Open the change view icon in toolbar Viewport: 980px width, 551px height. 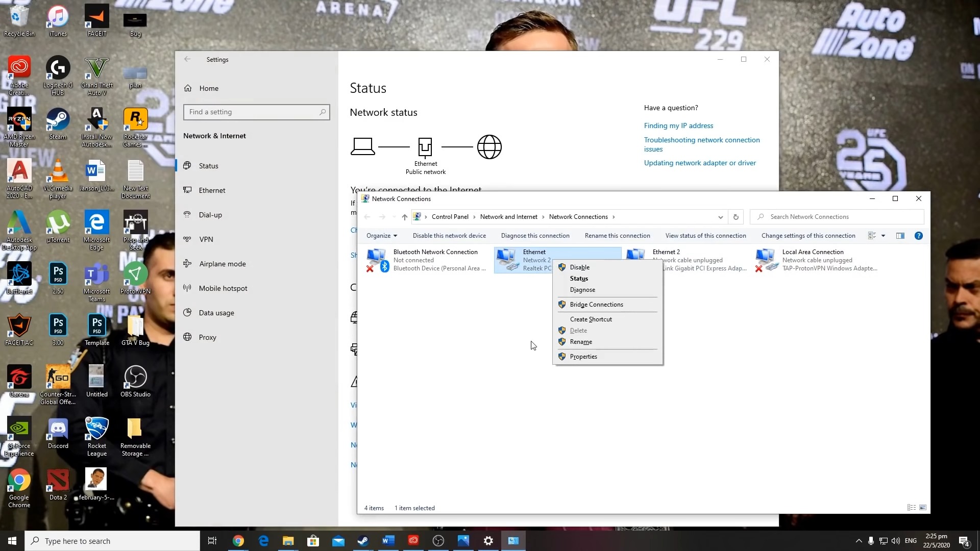point(872,236)
